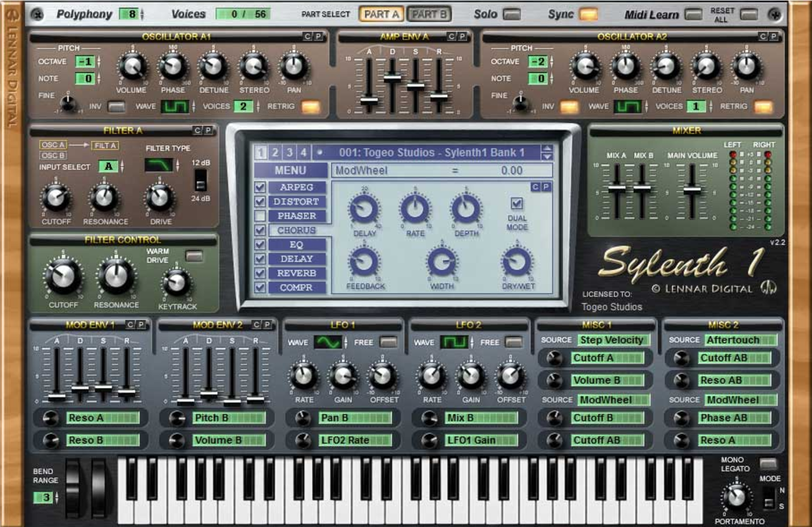Enable the Phaser effect checkbox
The height and width of the screenshot is (527, 812).
point(260,216)
